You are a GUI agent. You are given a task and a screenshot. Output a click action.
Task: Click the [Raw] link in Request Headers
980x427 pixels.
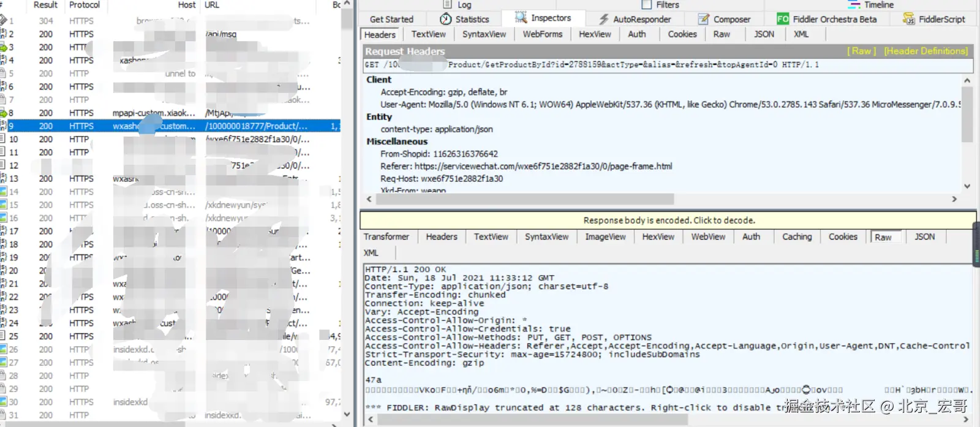coord(861,51)
